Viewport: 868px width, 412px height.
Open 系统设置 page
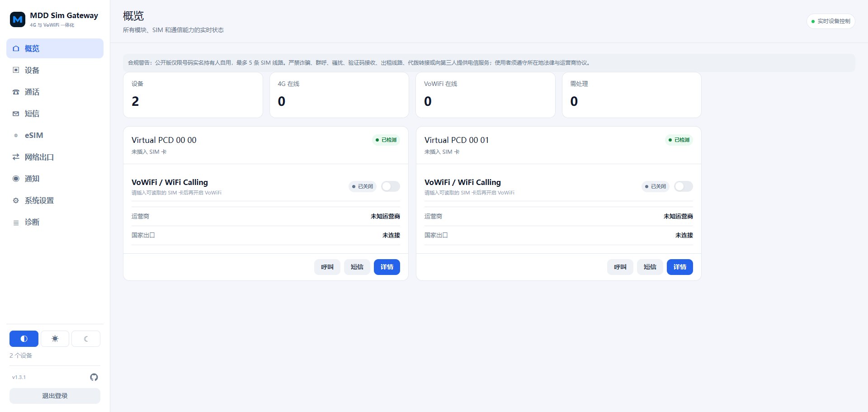click(55, 200)
